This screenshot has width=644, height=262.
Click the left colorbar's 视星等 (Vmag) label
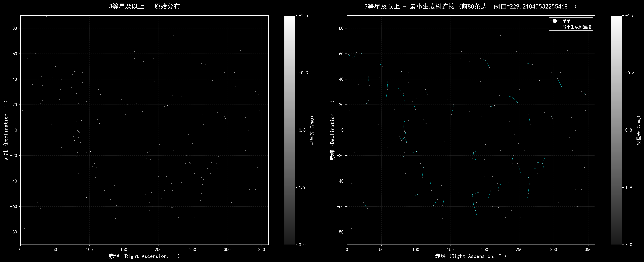pyautogui.click(x=312, y=130)
